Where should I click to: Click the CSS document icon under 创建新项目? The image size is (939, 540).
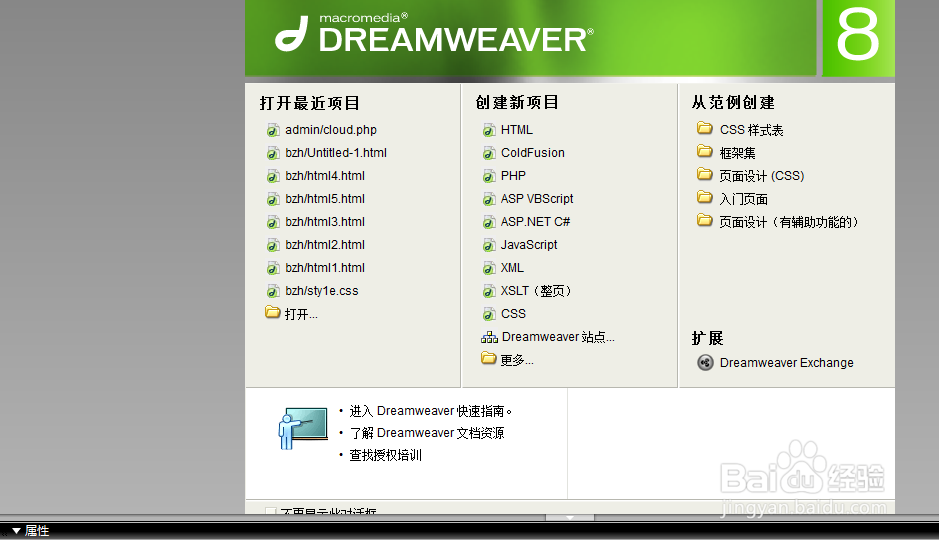click(489, 314)
